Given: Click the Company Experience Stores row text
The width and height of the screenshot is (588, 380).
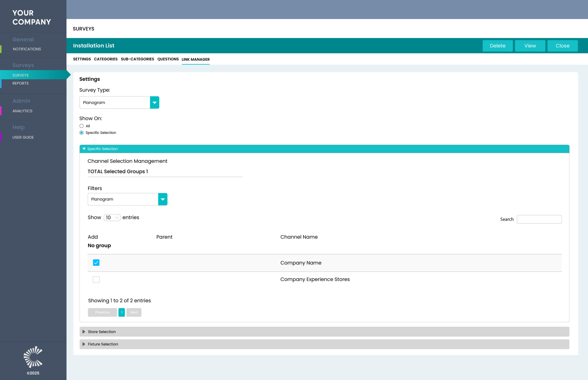Looking at the screenshot, I should pyautogui.click(x=315, y=279).
